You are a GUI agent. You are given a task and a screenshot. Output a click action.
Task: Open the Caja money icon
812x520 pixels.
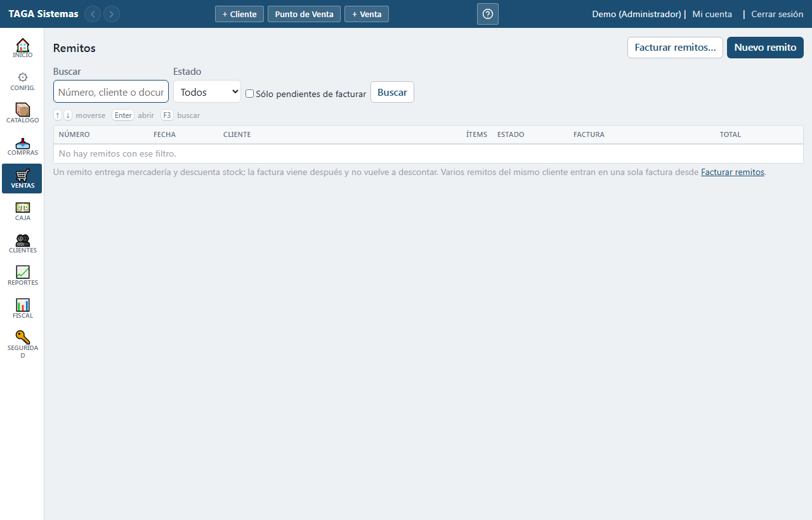[22, 211]
